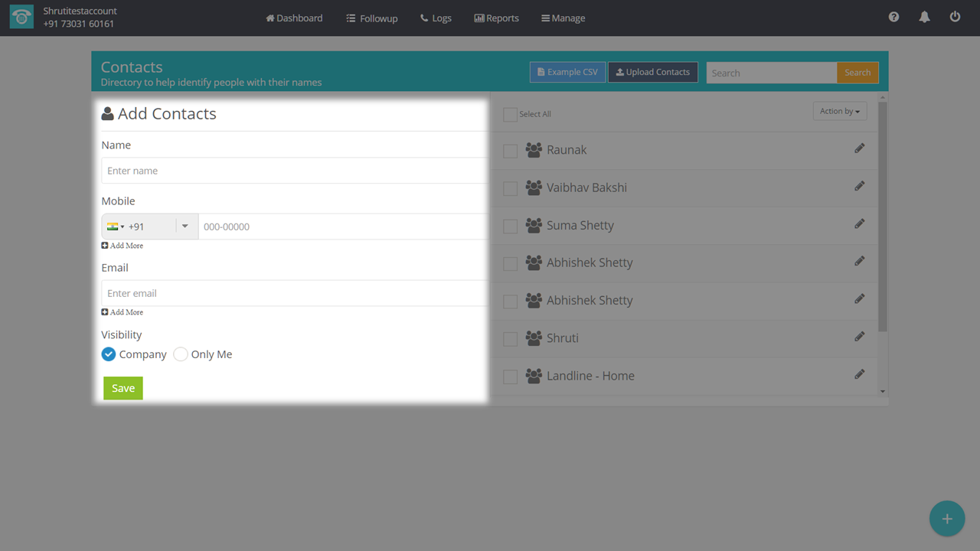Click pencil icon for Landline - Home
The height and width of the screenshot is (551, 980).
click(x=860, y=374)
